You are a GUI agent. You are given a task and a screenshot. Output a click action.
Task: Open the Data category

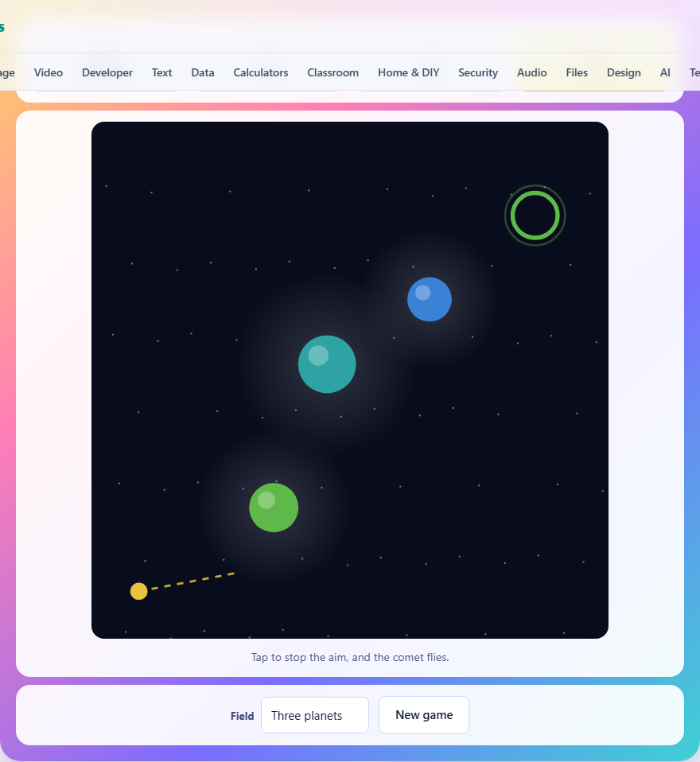pyautogui.click(x=202, y=73)
